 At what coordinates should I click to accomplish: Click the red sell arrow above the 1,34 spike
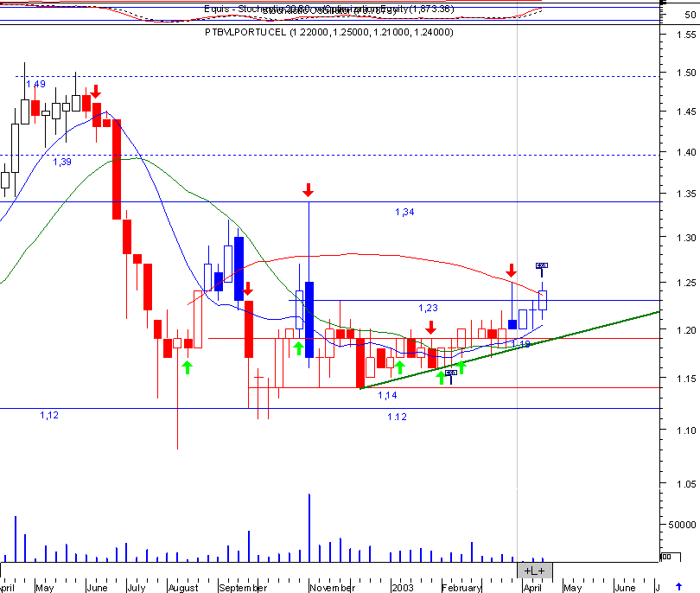(308, 190)
